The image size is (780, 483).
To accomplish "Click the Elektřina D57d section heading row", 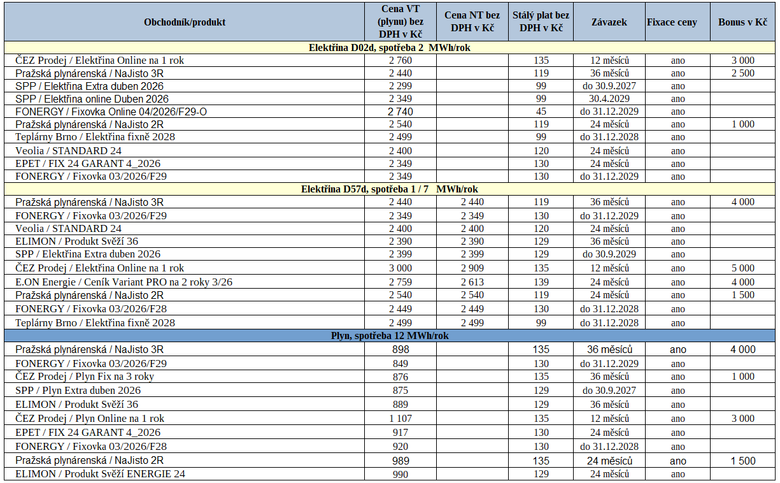I will pyautogui.click(x=390, y=189).
